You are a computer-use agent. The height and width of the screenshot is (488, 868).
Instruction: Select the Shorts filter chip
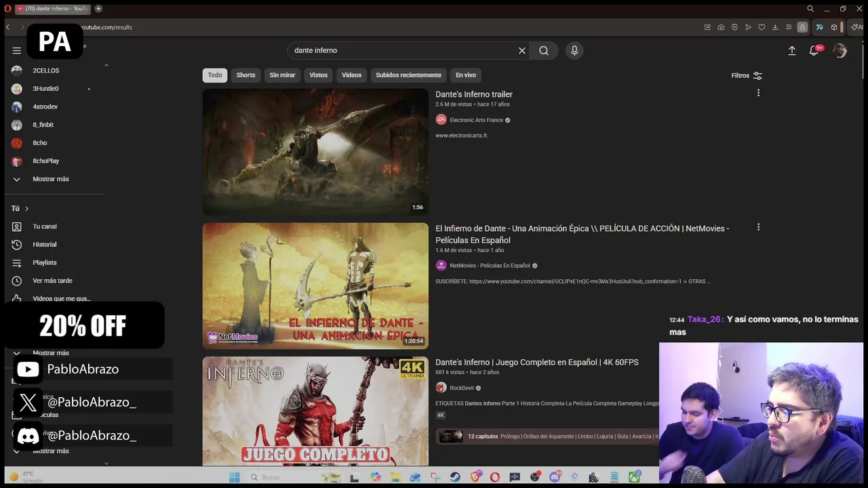245,75
